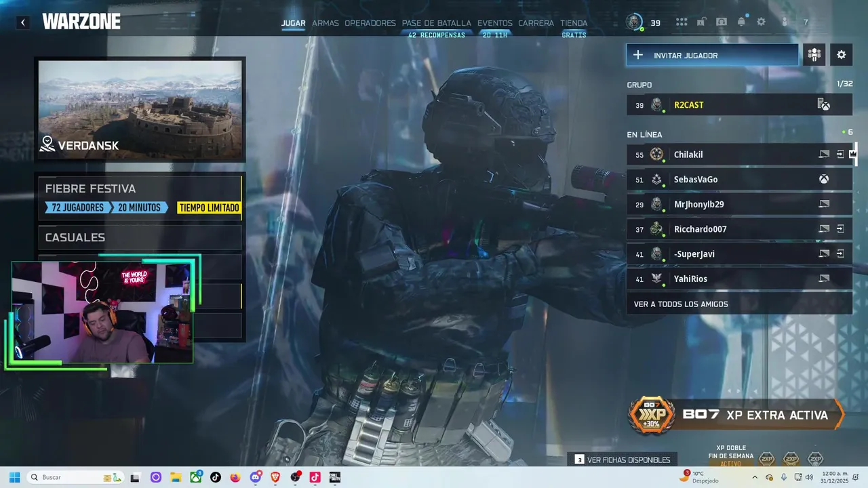The height and width of the screenshot is (488, 868).
Task: Open the EVENTOS tab
Action: tap(495, 23)
